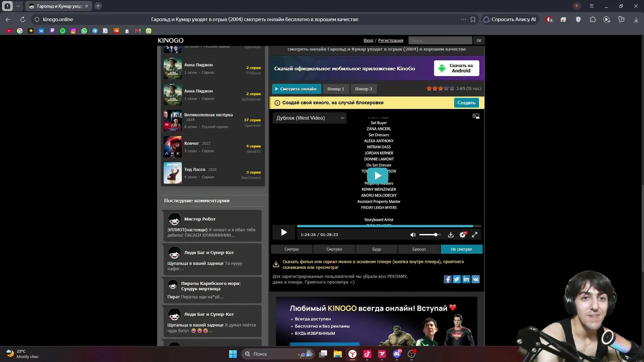Share on VK icon below the player
Screen dimensions: 644x362
475,279
